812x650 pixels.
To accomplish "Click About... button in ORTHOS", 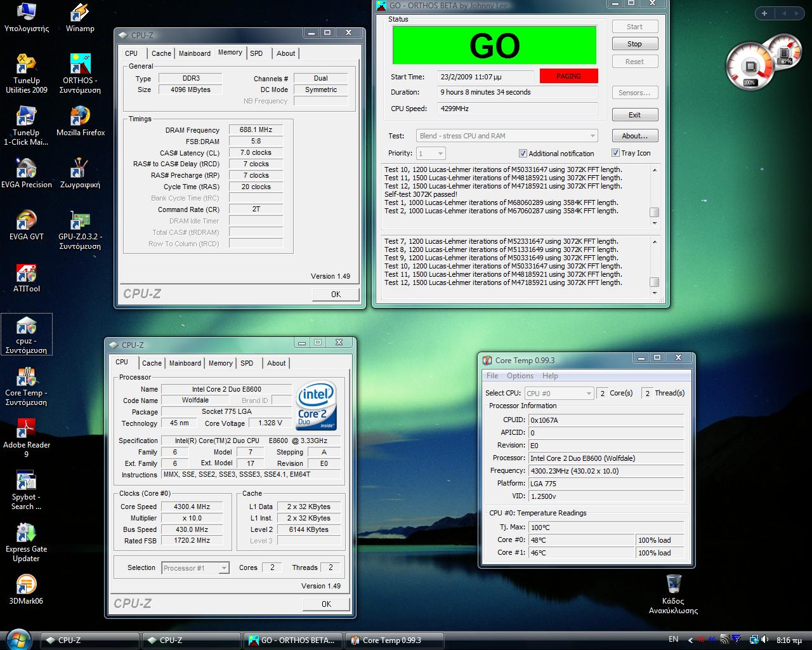I will pyautogui.click(x=634, y=136).
